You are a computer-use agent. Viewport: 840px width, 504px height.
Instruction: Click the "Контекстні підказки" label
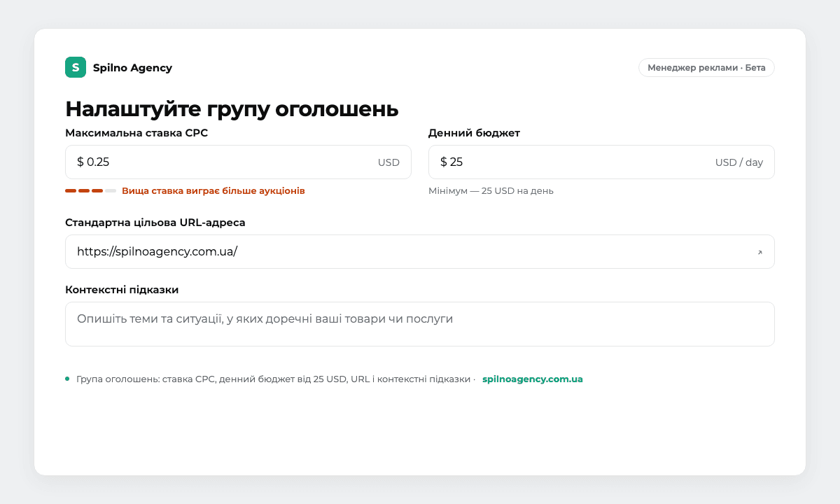(x=122, y=290)
